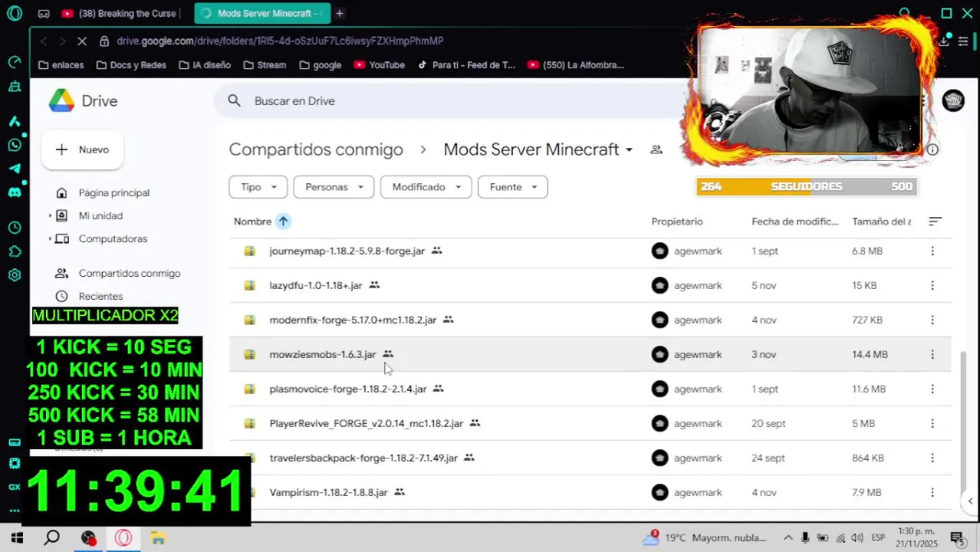Screen dimensions: 980x552
Task: Expand Drive side panel chevron
Action: pos(970,501)
